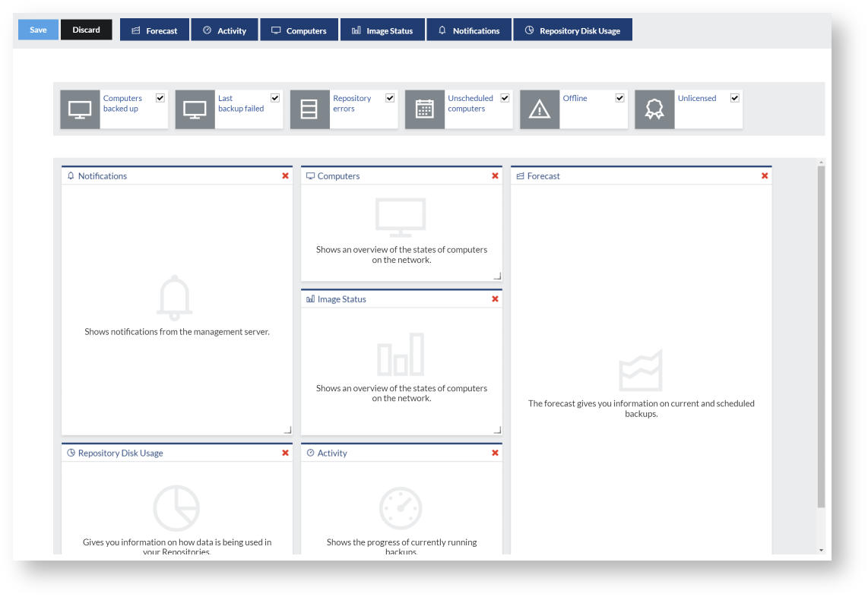Click the Unlicensed label

tap(697, 99)
